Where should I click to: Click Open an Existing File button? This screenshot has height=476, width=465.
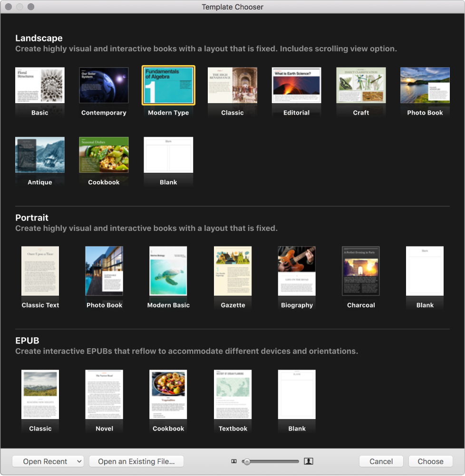pos(136,461)
